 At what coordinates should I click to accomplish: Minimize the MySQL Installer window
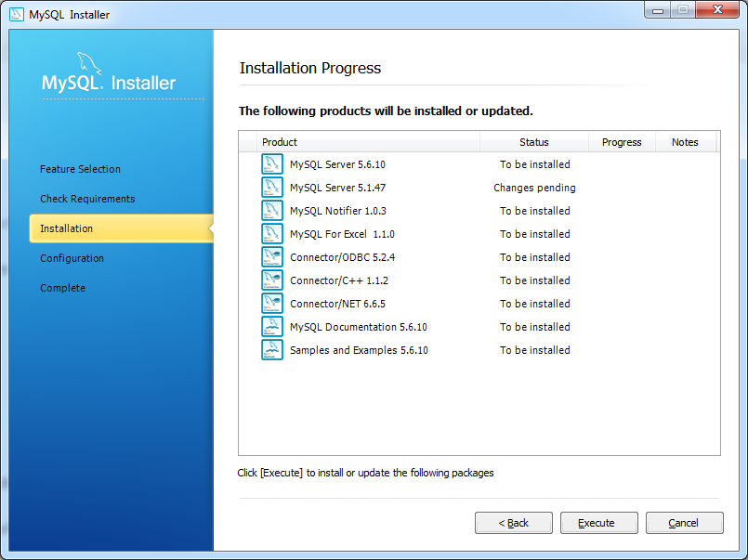[658, 10]
